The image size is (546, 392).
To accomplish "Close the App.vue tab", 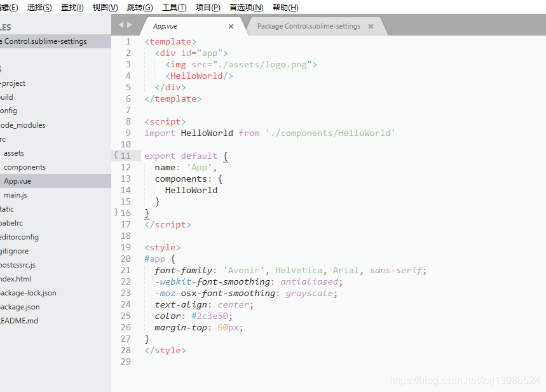I will tap(231, 27).
